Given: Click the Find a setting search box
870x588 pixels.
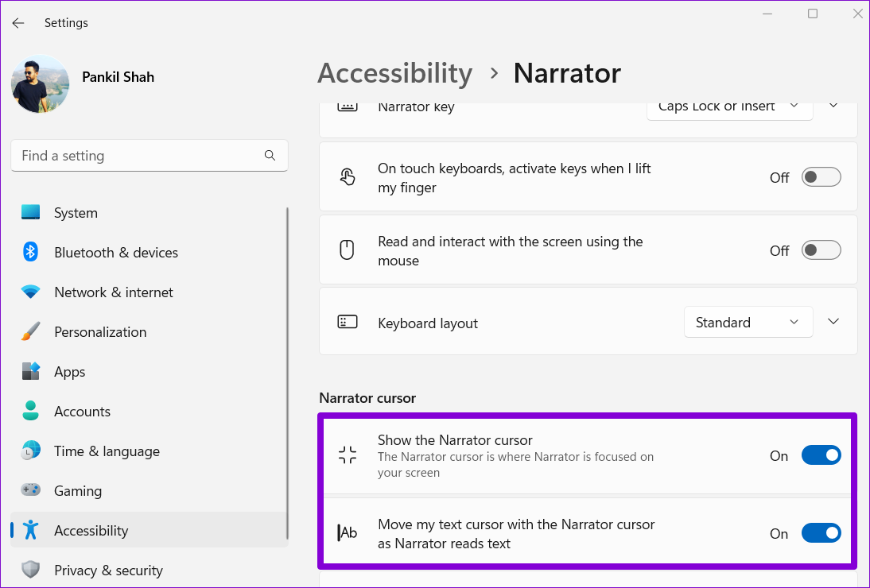Looking at the screenshot, I should 150,156.
